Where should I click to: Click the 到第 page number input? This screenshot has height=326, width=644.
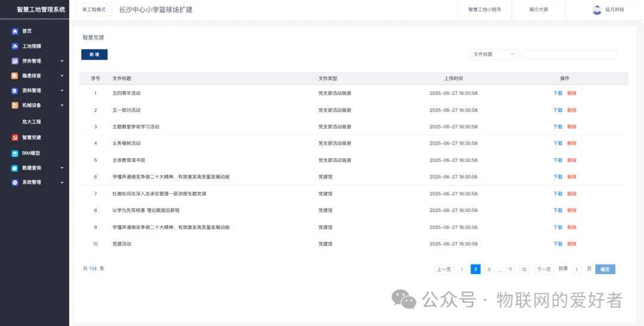click(x=576, y=269)
